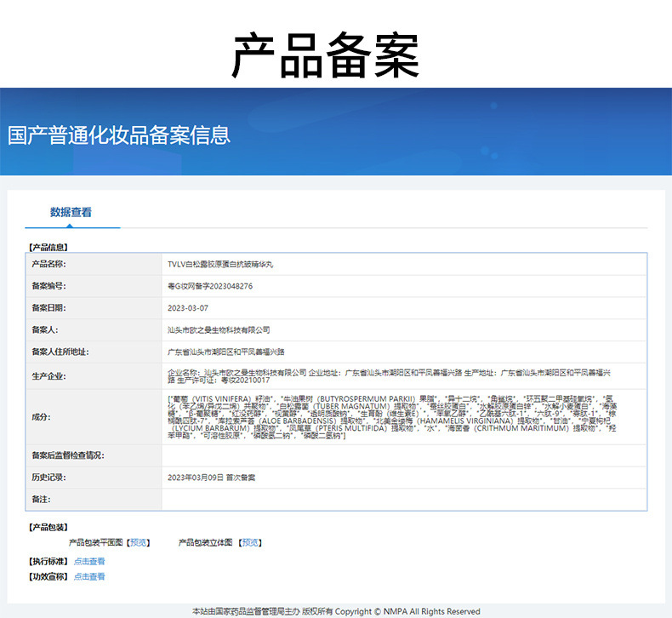
Task: Click the 国产普通化妆品备案信息 banner title
Action: coord(119,135)
